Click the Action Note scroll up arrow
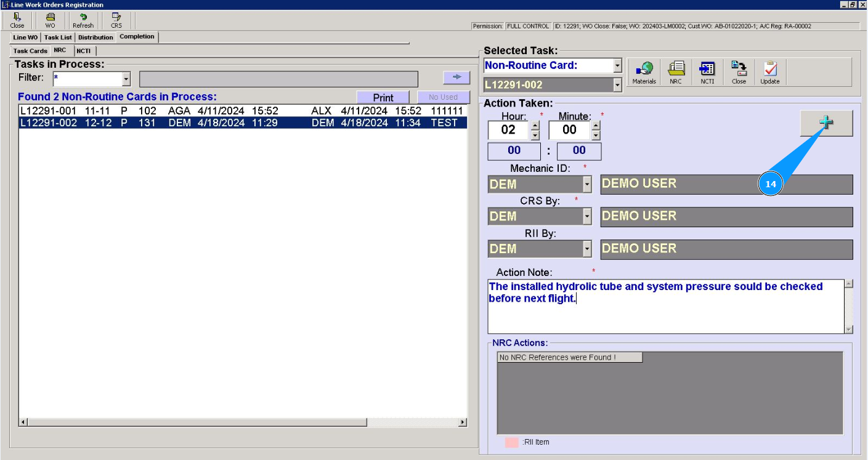 point(849,284)
